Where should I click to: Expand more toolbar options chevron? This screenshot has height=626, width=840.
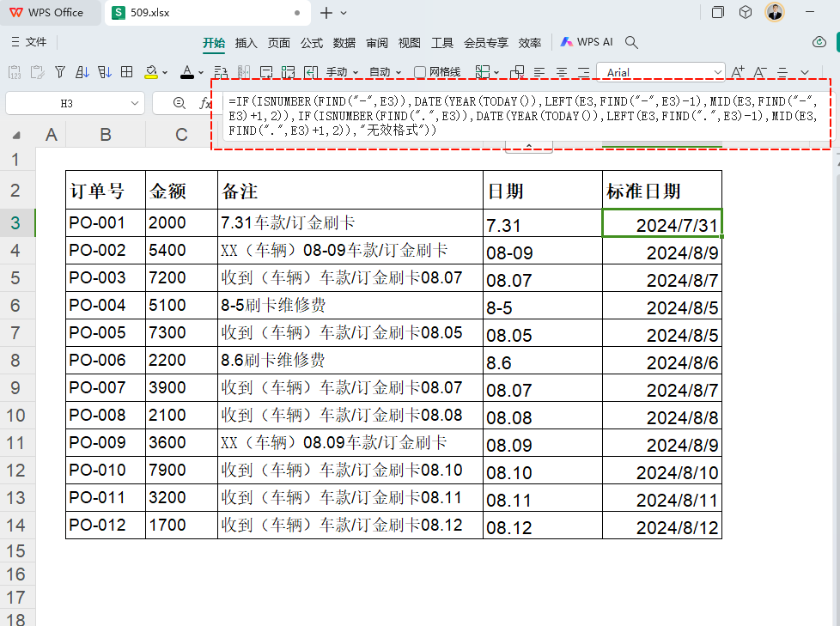click(x=805, y=72)
